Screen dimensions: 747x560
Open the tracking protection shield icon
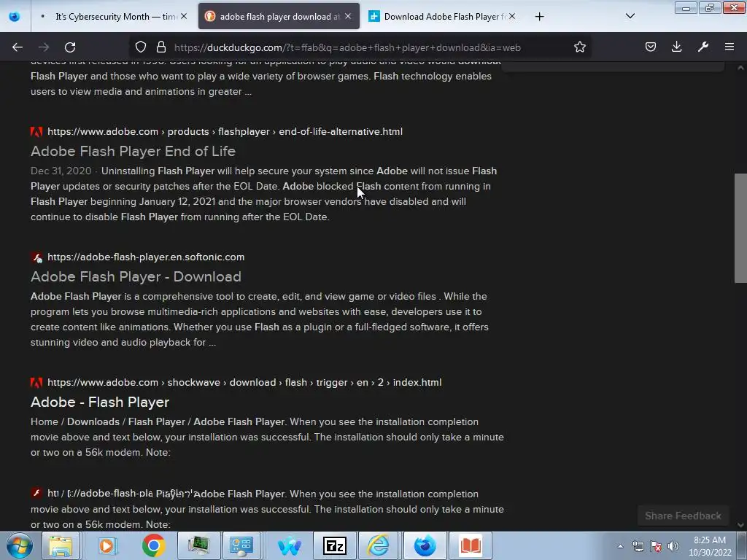point(141,47)
